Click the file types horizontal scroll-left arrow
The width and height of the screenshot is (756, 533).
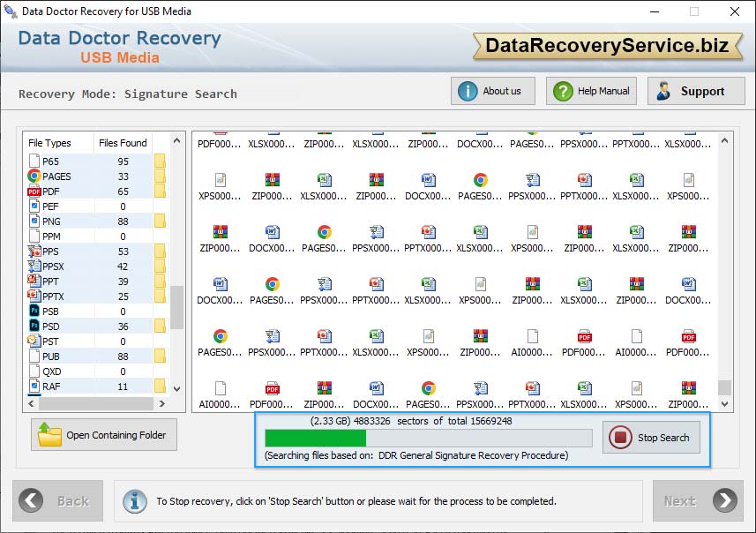(31, 403)
